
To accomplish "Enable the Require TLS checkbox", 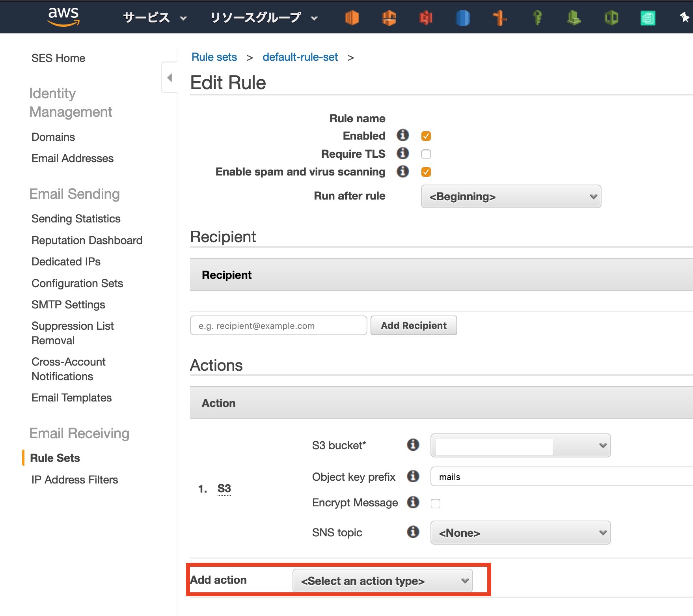I will pos(426,154).
